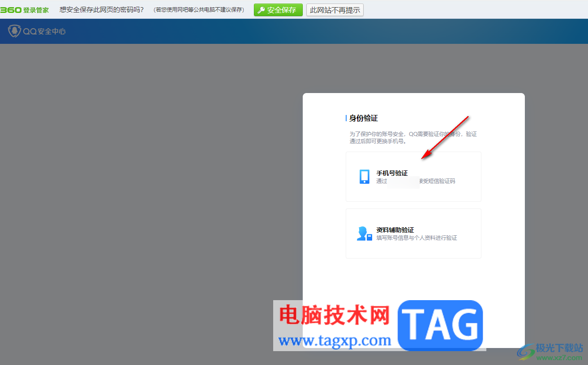Click the 此网站不再提示 button
The image size is (588, 365).
click(x=335, y=10)
